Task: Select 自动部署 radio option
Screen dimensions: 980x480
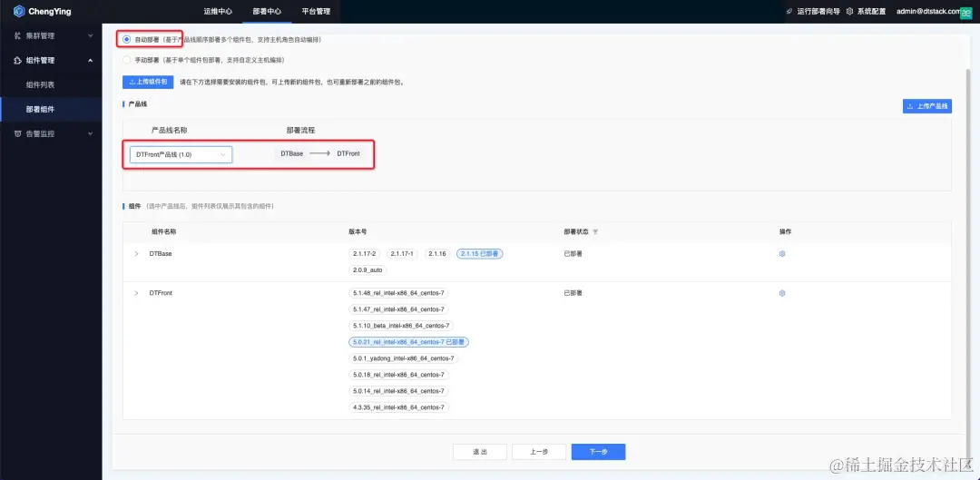Action: pos(127,39)
